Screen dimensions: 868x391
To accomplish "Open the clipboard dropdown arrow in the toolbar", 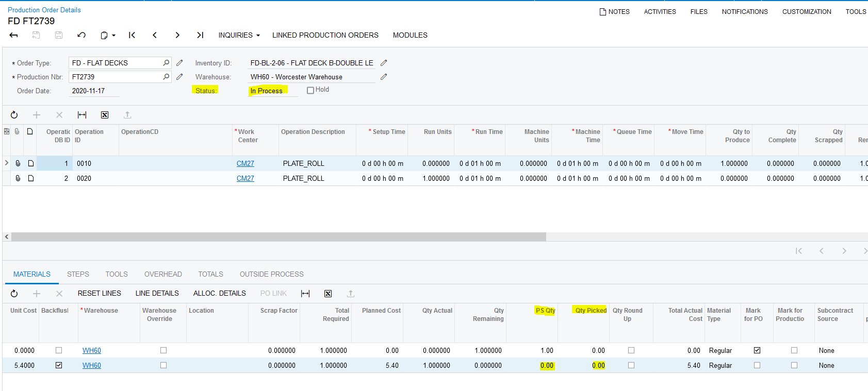I will tap(113, 36).
